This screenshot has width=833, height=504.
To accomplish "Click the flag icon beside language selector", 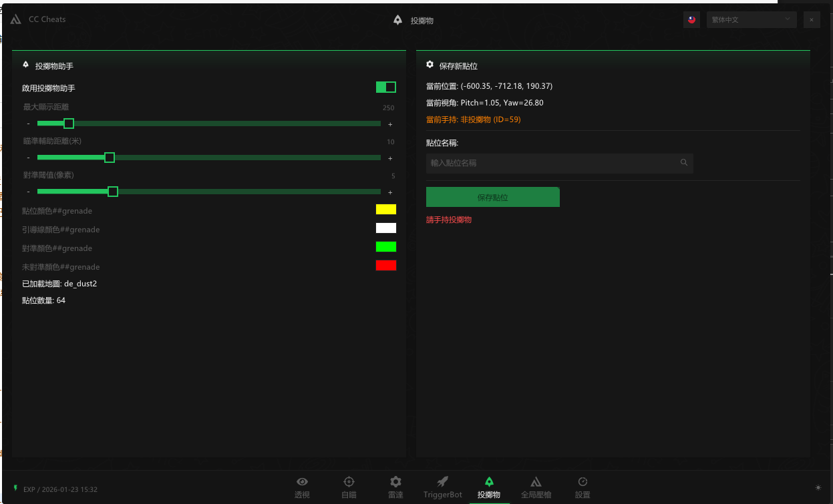I will tap(691, 20).
